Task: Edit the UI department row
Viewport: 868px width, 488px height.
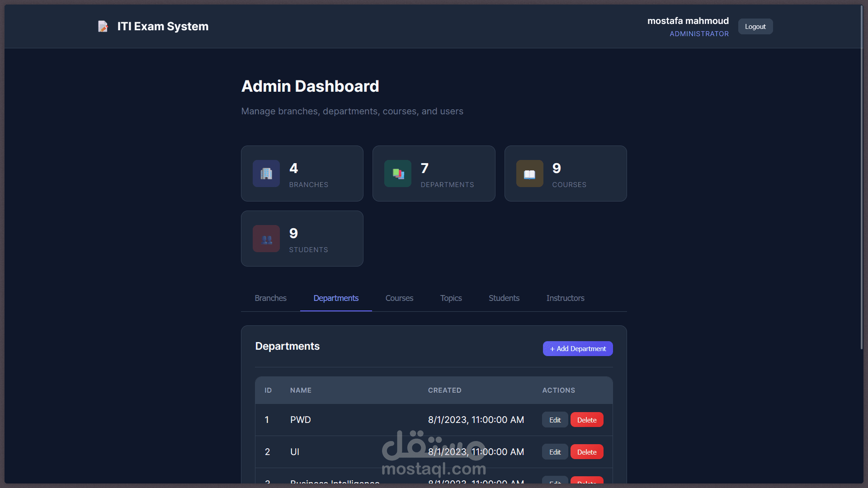Action: 555,452
